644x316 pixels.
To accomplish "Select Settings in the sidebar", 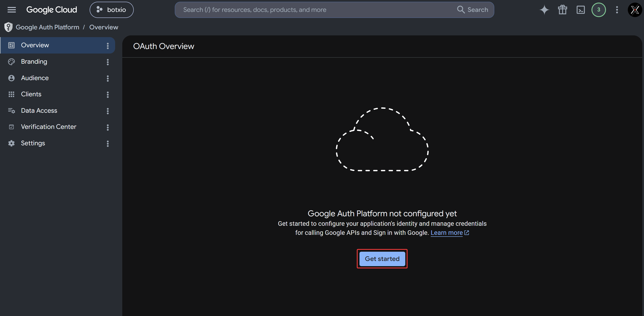I will point(58,143).
